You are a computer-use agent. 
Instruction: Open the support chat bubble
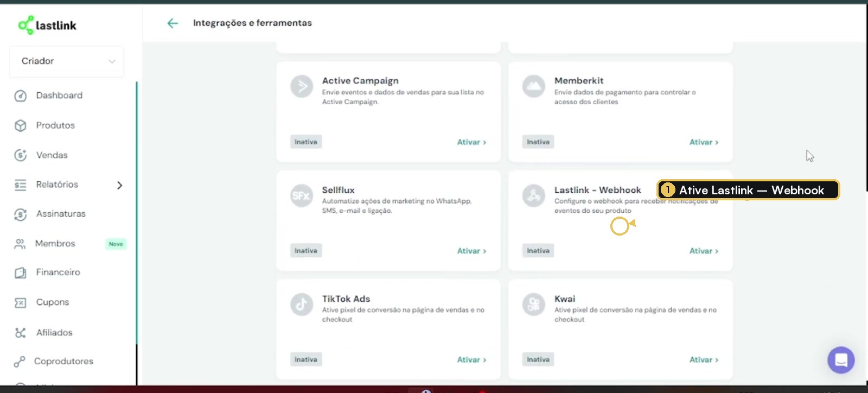pyautogui.click(x=841, y=360)
